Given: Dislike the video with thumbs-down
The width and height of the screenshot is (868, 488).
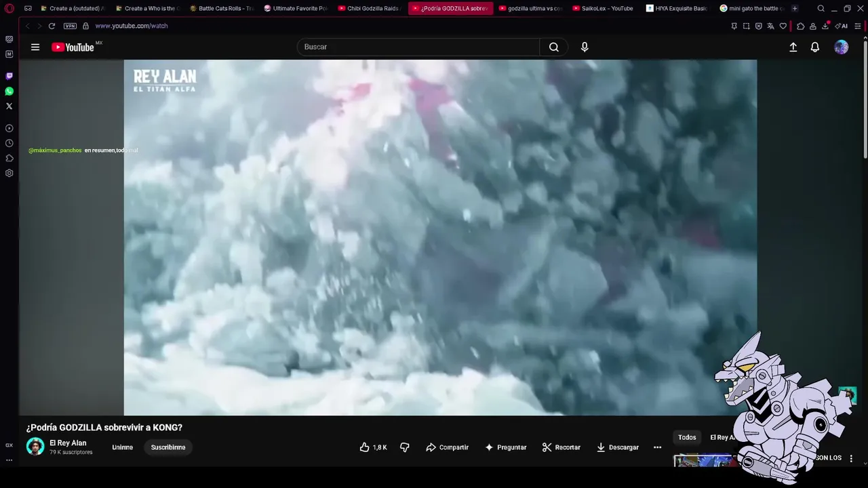Looking at the screenshot, I should coord(405,447).
